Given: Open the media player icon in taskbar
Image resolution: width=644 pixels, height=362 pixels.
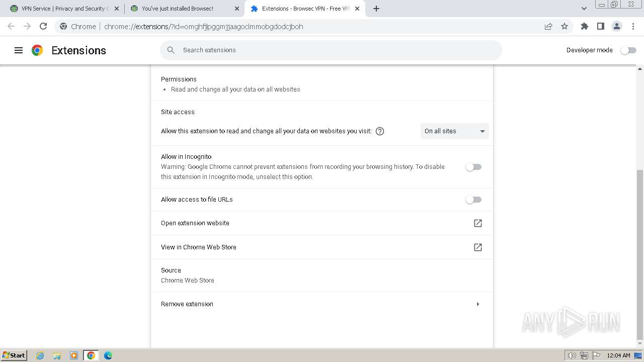Looking at the screenshot, I should [x=74, y=355].
